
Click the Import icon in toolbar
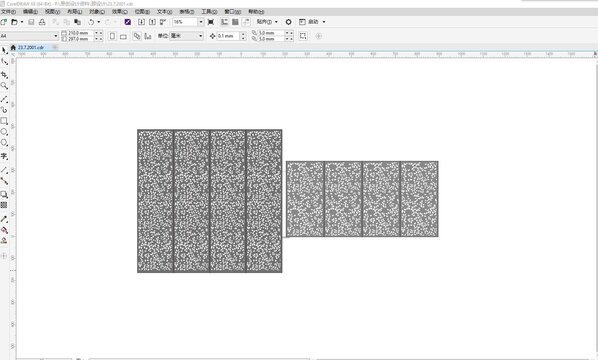pos(141,22)
